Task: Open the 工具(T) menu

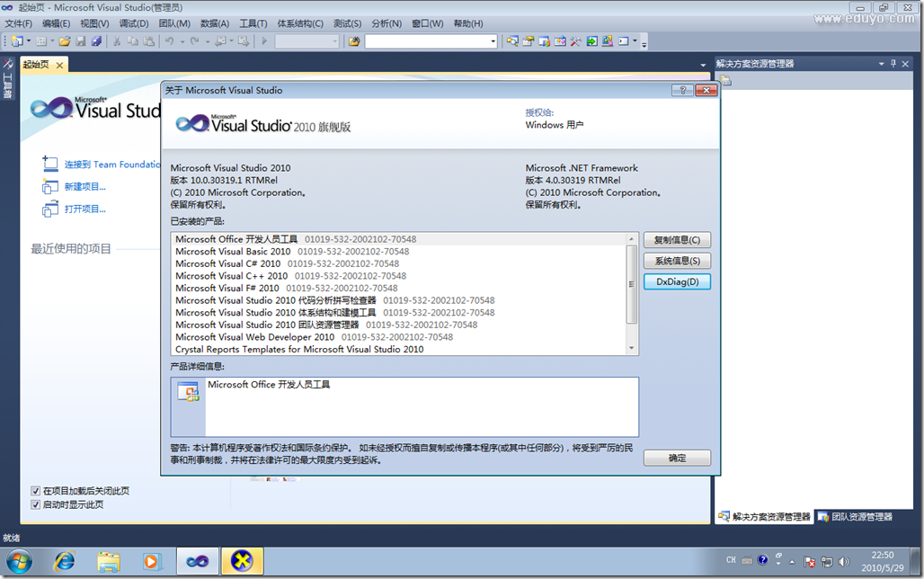Action: point(253,23)
